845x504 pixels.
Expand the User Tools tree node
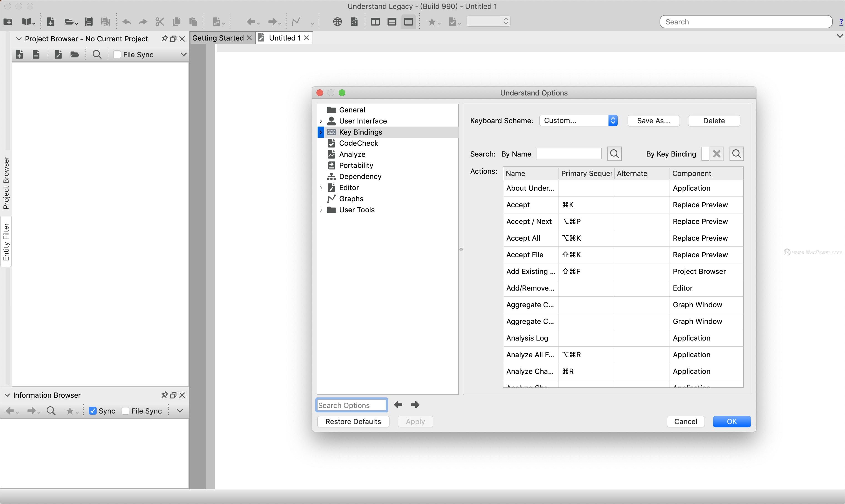[x=321, y=210]
